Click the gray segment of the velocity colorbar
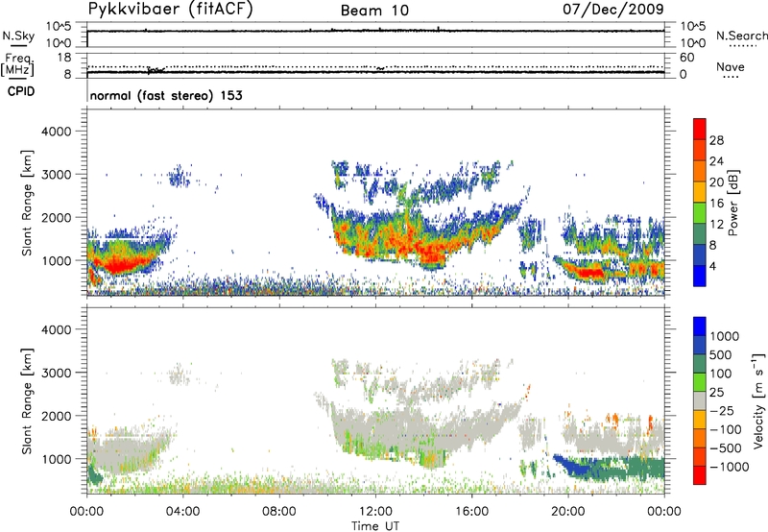The image size is (768, 532). [700, 400]
